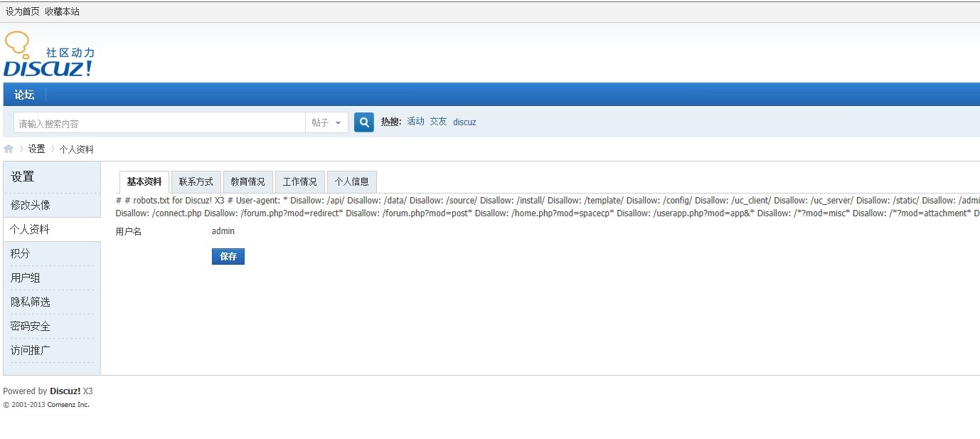Open the 论坛 navigation item
980x439 pixels.
coord(24,95)
